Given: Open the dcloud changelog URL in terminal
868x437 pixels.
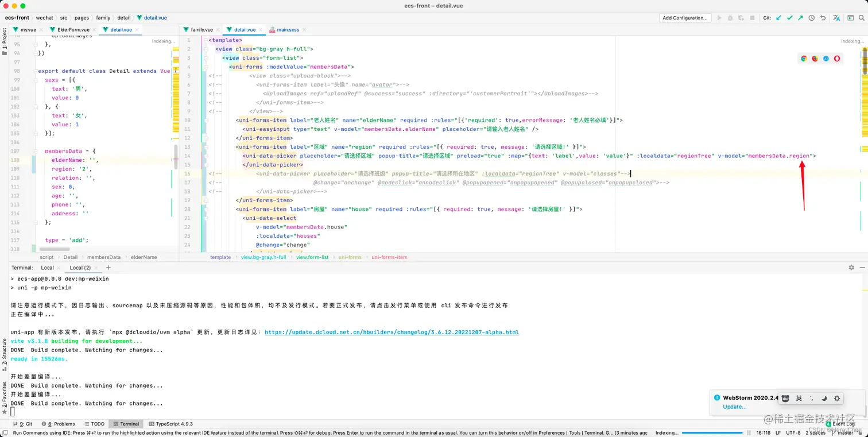Looking at the screenshot, I should (x=392, y=332).
